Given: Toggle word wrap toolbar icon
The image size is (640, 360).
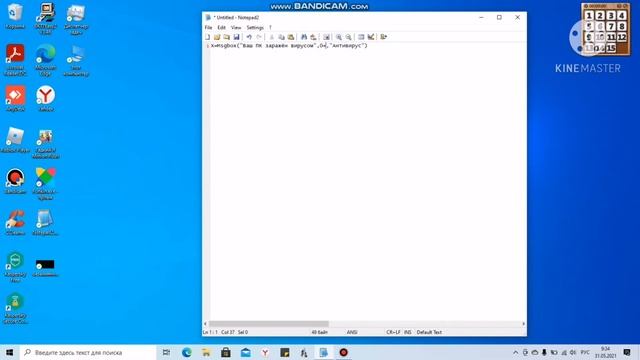Looking at the screenshot, I should click(326, 37).
